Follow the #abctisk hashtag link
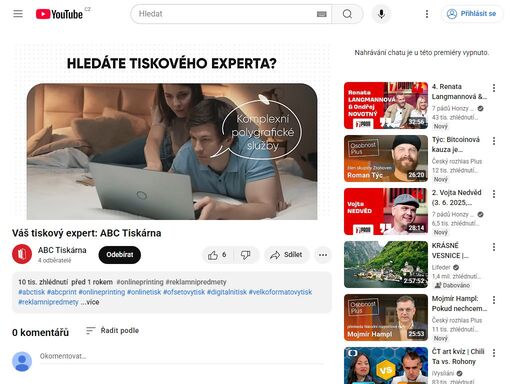 pyautogui.click(x=32, y=292)
